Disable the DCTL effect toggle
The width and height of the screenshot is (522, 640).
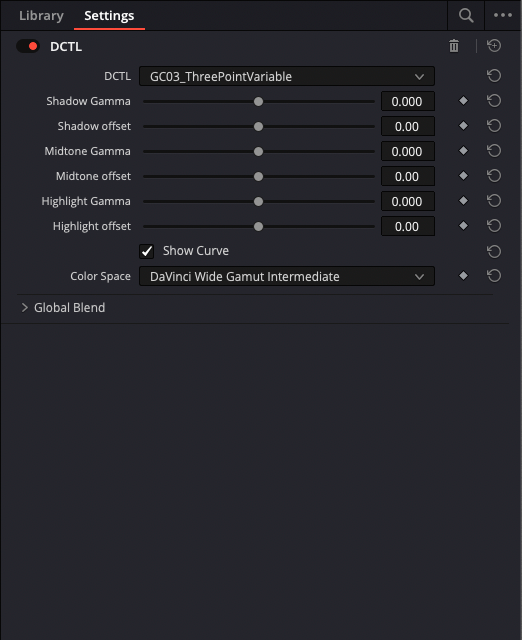pyautogui.click(x=28, y=46)
